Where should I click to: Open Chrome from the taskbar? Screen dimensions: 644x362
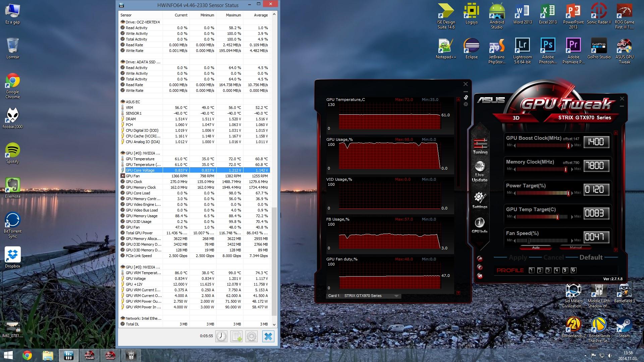[27, 355]
